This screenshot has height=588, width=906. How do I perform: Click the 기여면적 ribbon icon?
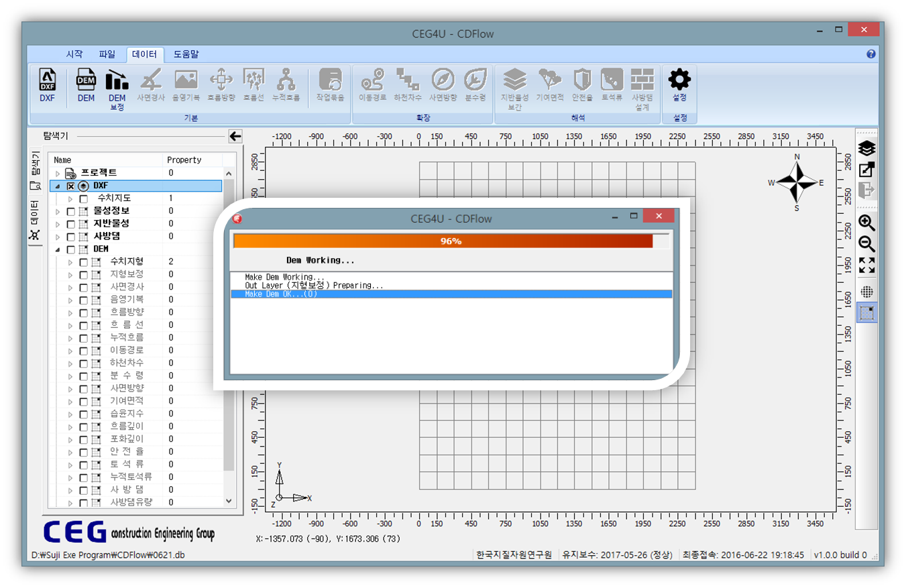tap(550, 85)
